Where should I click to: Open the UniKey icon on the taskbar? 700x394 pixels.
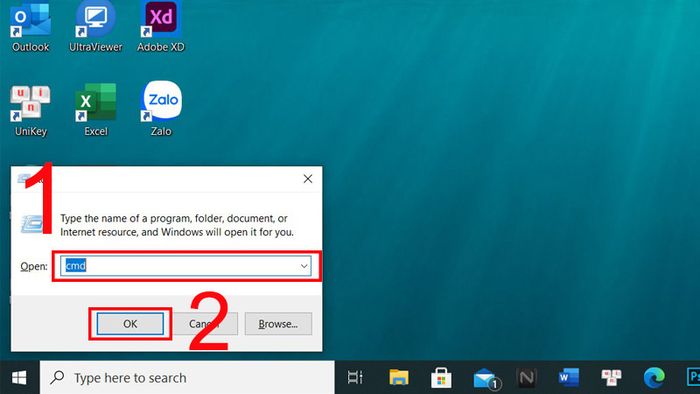[x=611, y=377]
